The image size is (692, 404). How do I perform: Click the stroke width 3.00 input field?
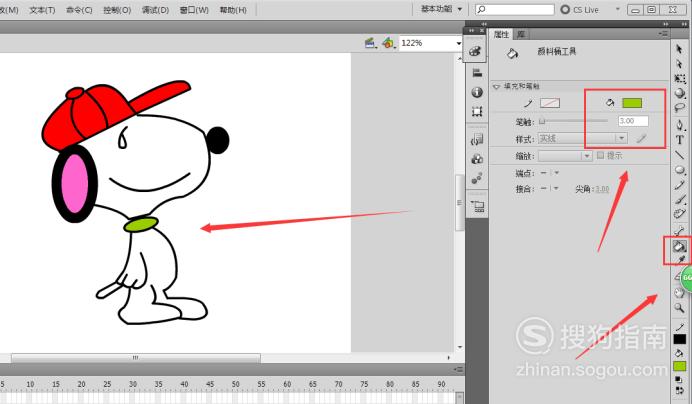[x=633, y=121]
